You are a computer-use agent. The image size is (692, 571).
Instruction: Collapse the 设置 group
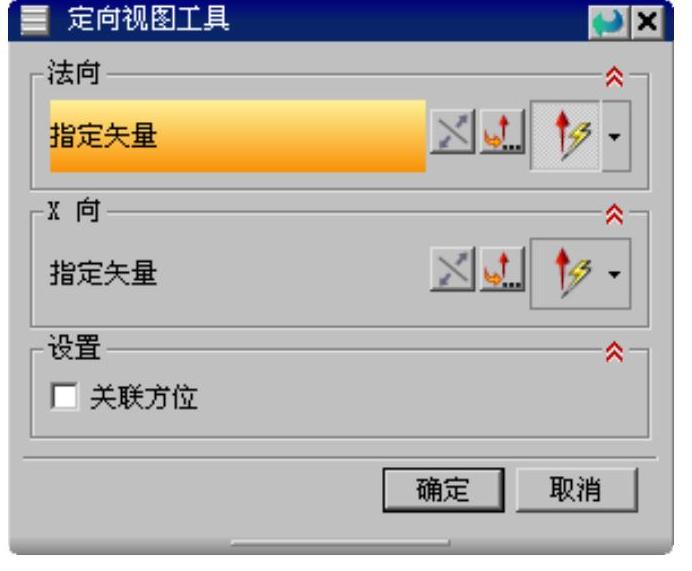coord(615,352)
